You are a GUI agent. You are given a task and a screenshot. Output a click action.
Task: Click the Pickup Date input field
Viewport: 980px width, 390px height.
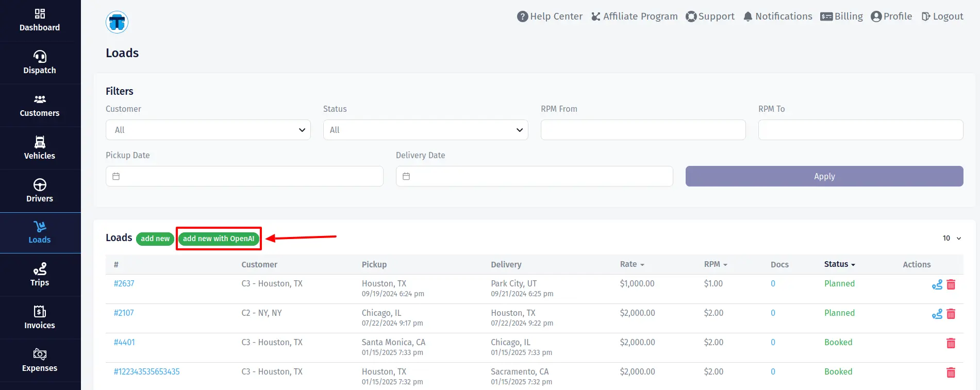[x=244, y=176]
